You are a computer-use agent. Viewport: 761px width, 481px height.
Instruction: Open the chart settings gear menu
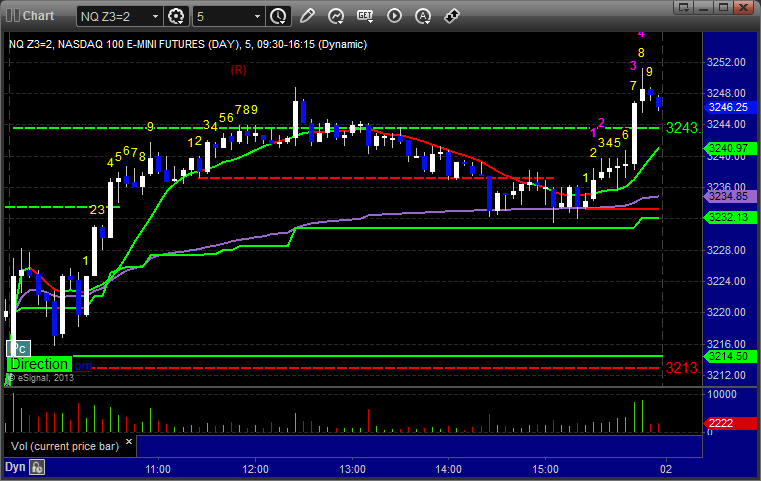pos(176,17)
